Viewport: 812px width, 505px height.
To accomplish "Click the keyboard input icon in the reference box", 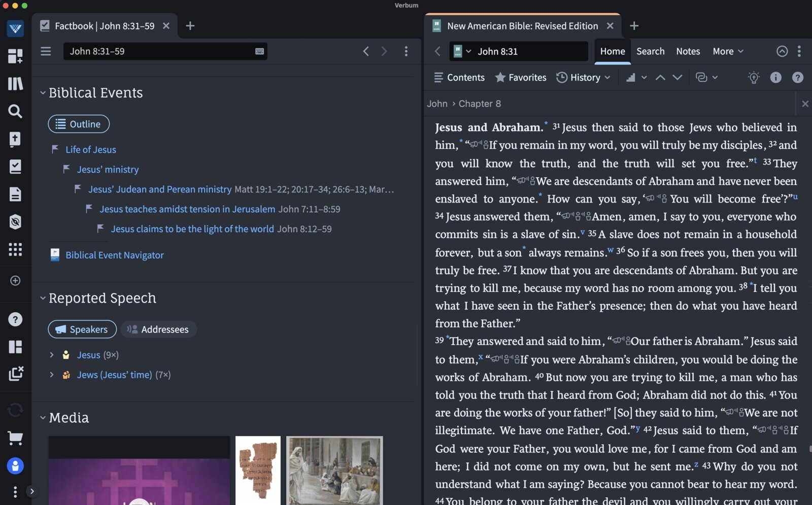I will [259, 51].
